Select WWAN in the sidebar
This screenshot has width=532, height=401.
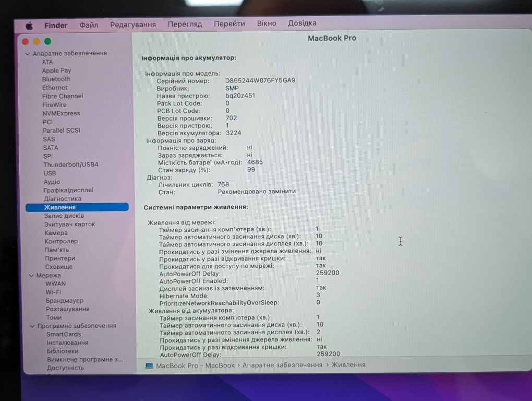click(56, 284)
